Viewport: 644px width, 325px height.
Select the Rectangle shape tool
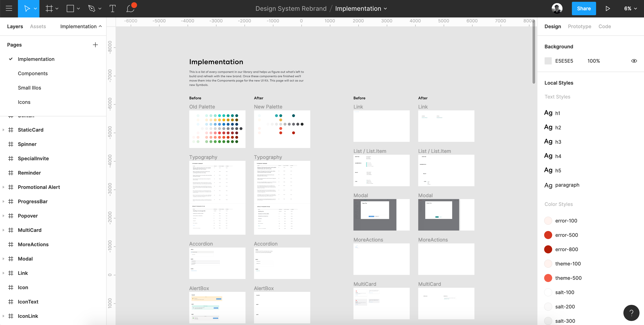[70, 9]
